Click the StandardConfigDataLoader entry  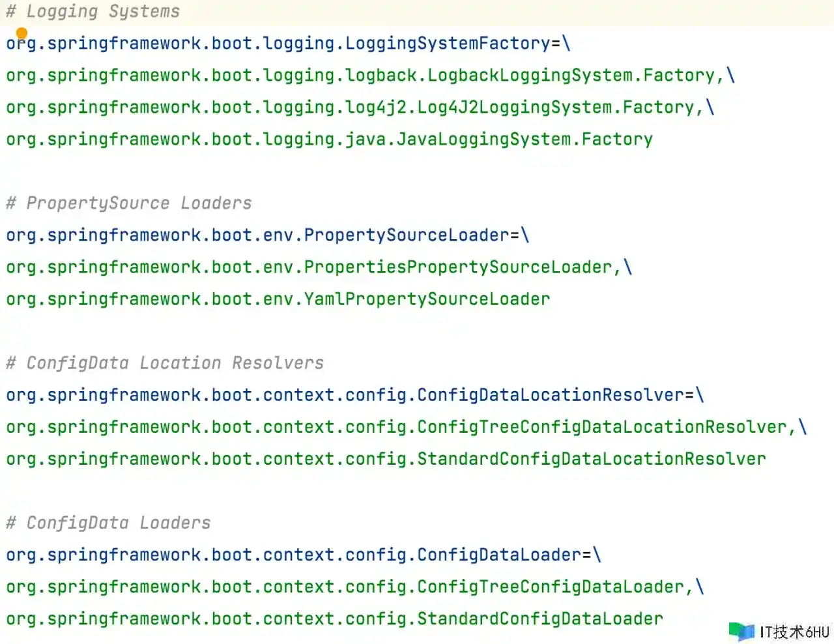334,619
